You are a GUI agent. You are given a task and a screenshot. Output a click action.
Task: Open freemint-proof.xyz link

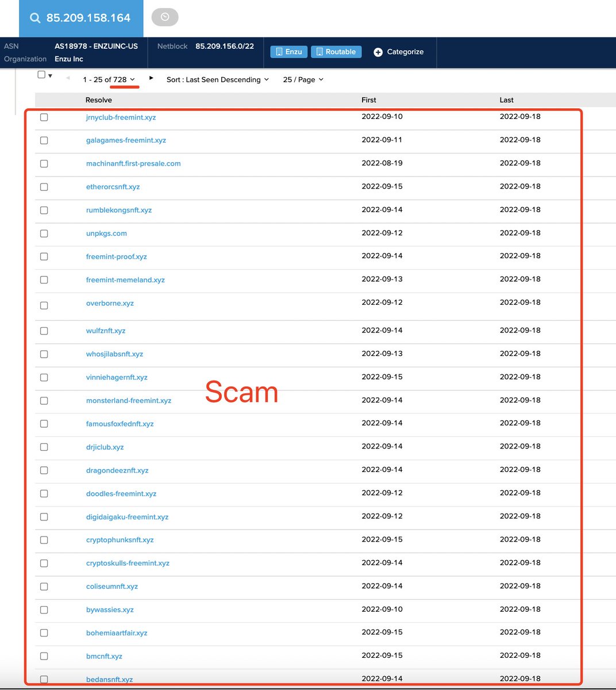(116, 257)
